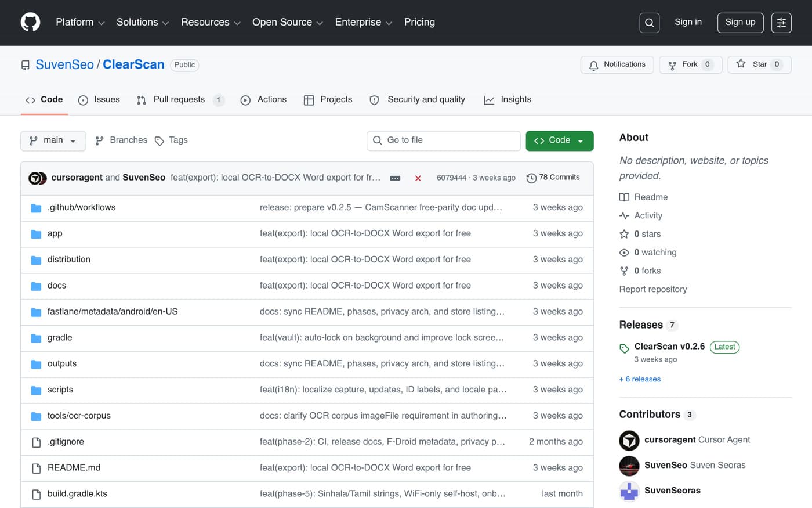Open the appearance settings sliders icon
Screen dimensions: 812x508
(781, 23)
